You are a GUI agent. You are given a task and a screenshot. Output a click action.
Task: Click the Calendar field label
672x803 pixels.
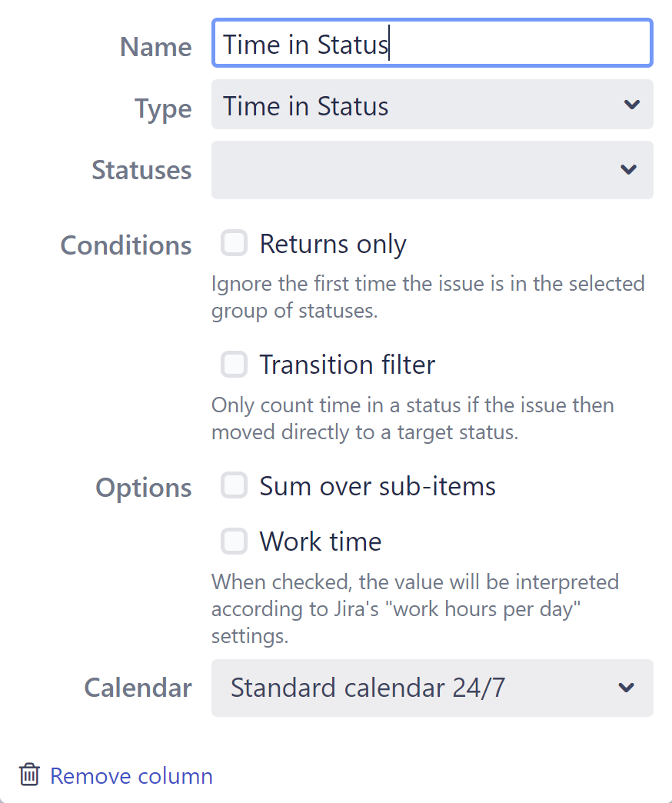pos(138,688)
